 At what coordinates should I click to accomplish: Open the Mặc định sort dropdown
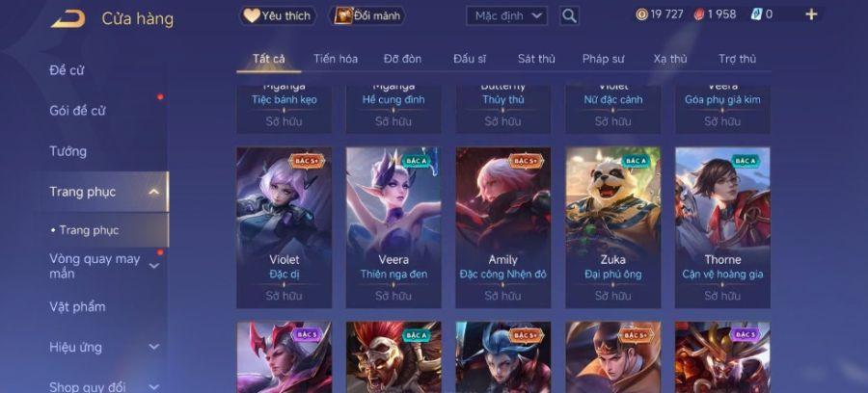pos(506,16)
